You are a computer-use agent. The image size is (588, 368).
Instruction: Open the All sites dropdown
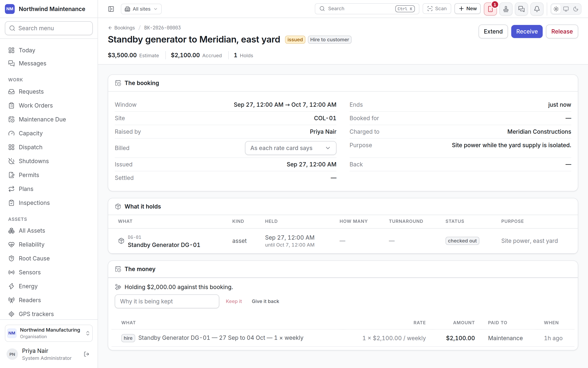pos(141,9)
